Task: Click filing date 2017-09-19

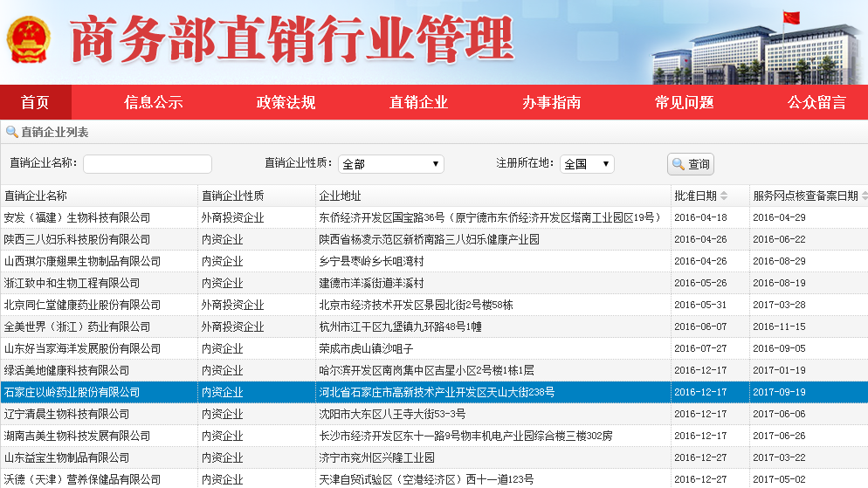Action: pyautogui.click(x=779, y=392)
